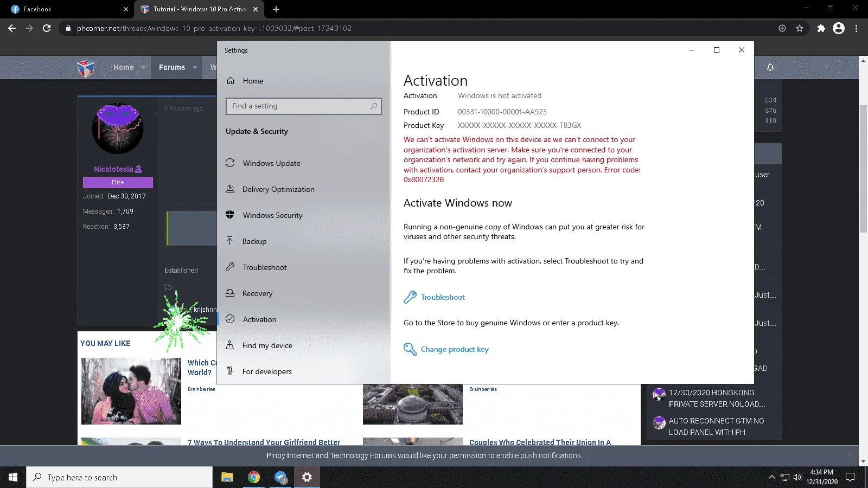Click Change product key link

[x=455, y=349]
